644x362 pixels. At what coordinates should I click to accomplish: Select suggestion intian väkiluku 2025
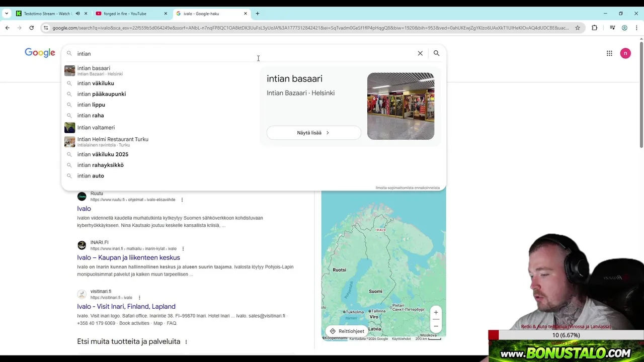(x=160, y=154)
